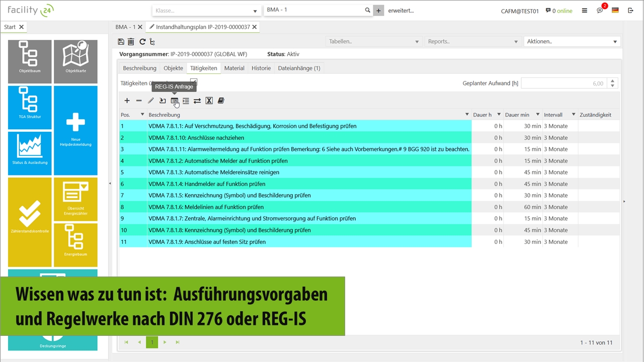Open the Intervall column filter arrow
The height and width of the screenshot is (362, 644).
574,115
